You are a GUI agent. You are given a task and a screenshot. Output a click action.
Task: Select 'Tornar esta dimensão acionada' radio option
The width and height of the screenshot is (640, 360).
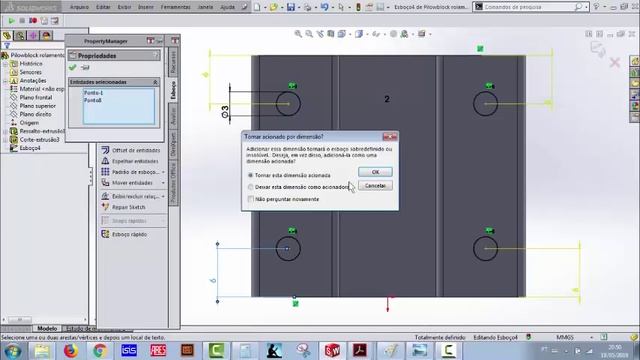coord(251,175)
